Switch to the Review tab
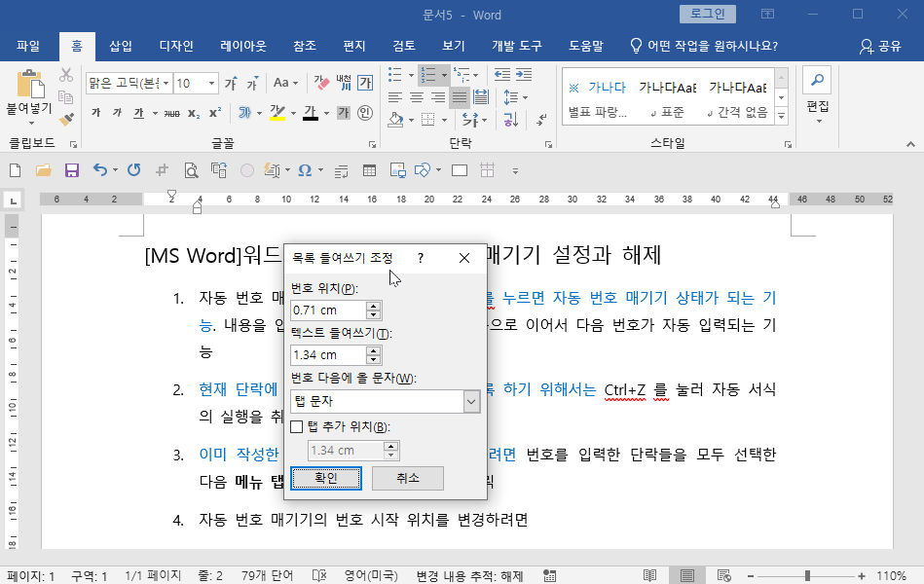The image size is (924, 584). [404, 46]
